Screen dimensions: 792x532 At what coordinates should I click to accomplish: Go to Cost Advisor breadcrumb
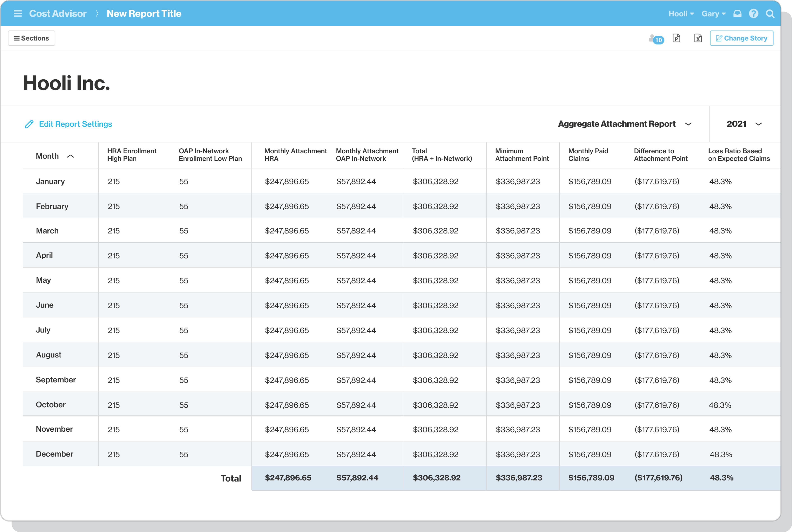pos(58,14)
